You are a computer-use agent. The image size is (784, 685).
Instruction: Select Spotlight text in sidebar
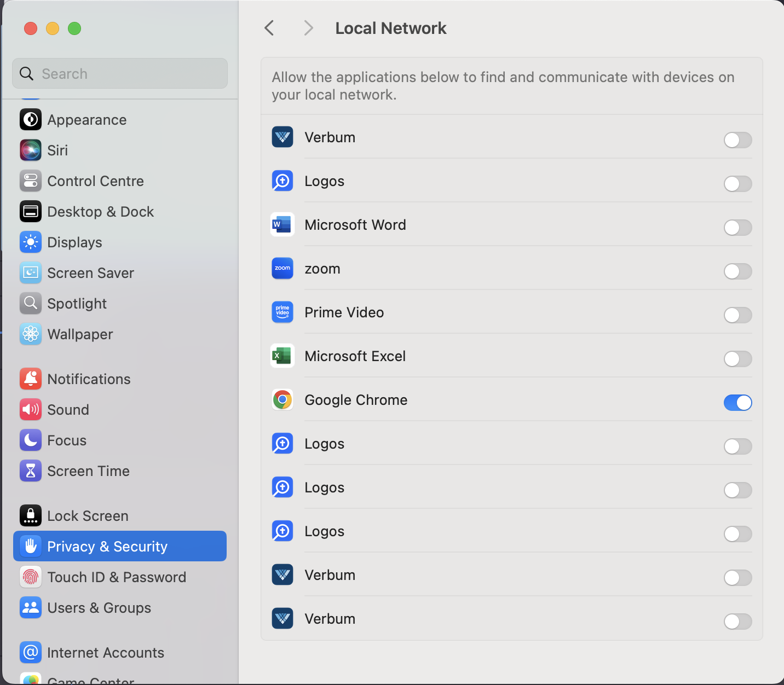(77, 304)
